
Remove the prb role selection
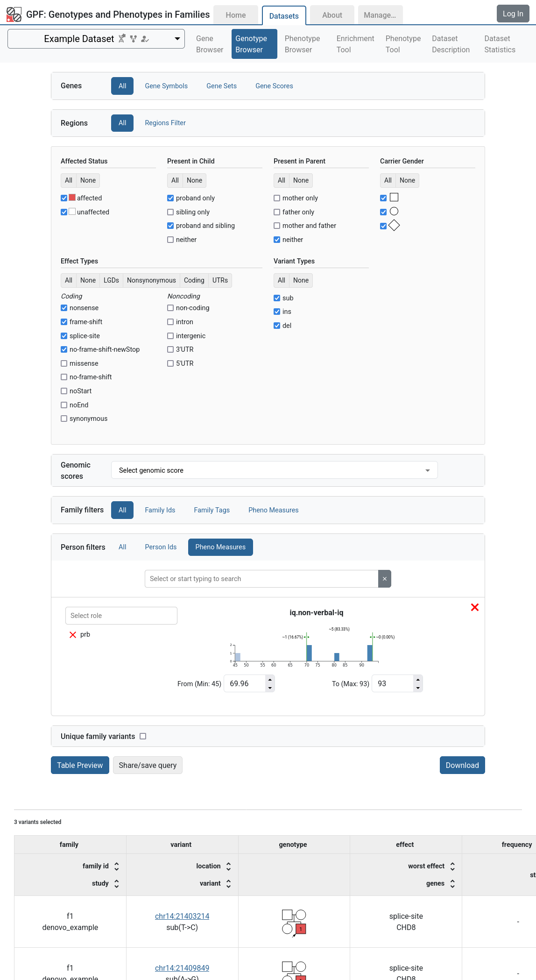(x=73, y=635)
